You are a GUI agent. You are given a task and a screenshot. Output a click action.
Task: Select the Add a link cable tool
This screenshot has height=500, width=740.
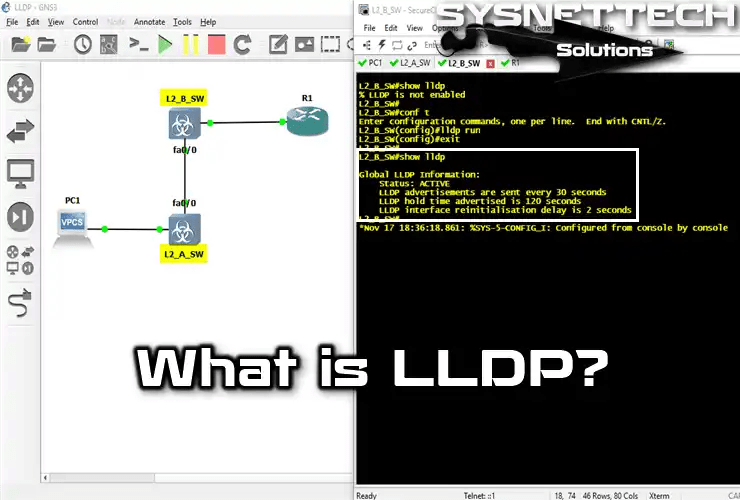(x=20, y=303)
